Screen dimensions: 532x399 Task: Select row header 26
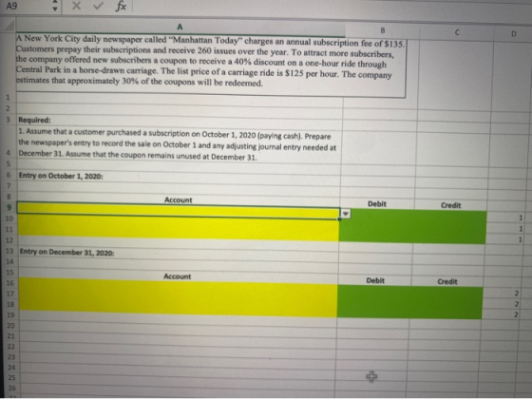(x=11, y=388)
